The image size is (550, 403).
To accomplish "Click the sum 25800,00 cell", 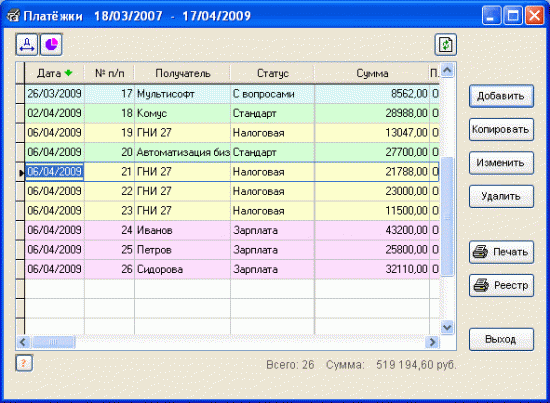I will 372,250.
